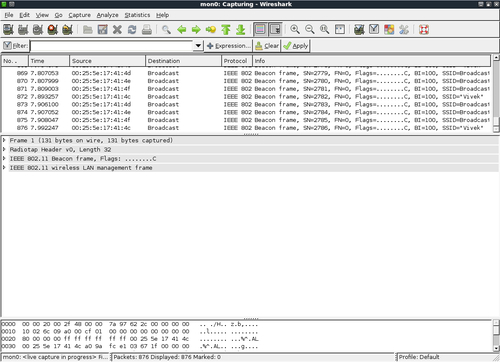
Task: Open the Help menu
Action: (x=162, y=15)
